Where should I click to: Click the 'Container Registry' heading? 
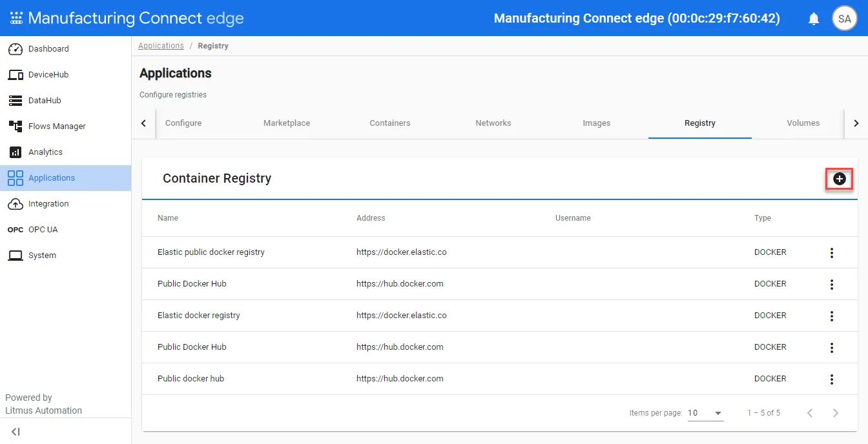point(217,179)
